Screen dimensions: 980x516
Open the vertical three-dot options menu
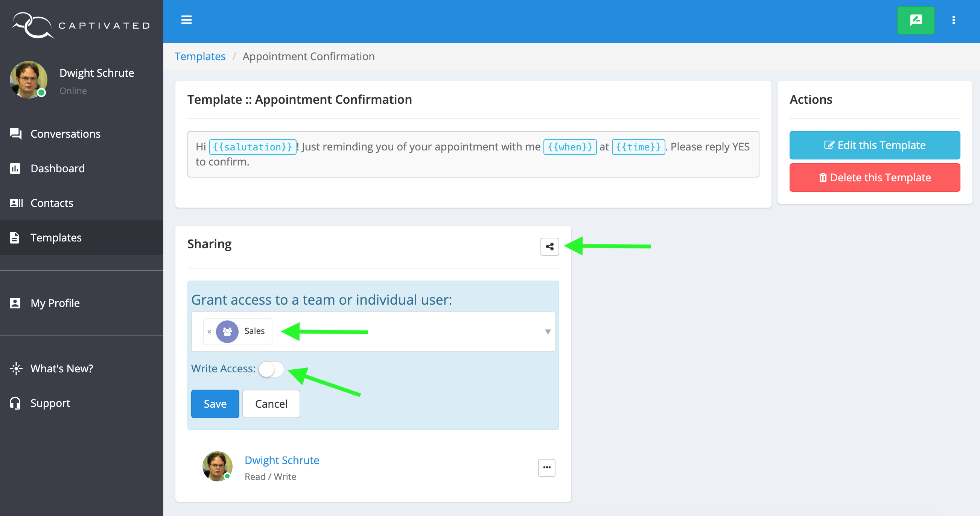click(x=953, y=20)
